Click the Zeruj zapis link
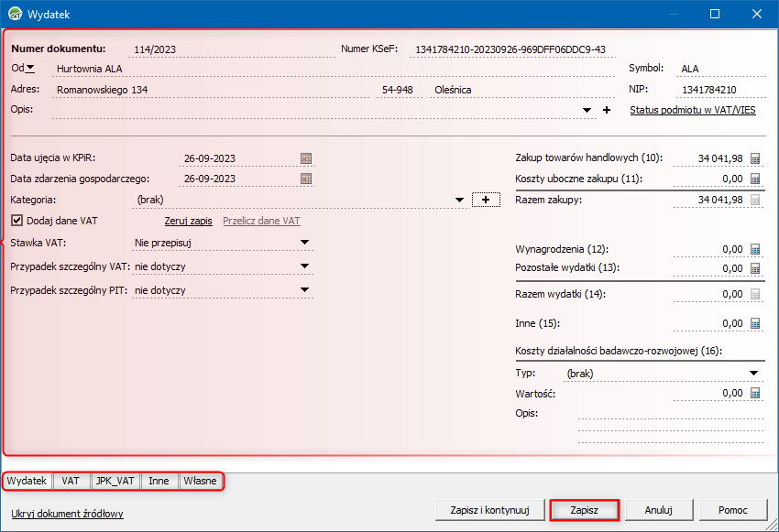Image resolution: width=779 pixels, height=532 pixels. pos(188,221)
